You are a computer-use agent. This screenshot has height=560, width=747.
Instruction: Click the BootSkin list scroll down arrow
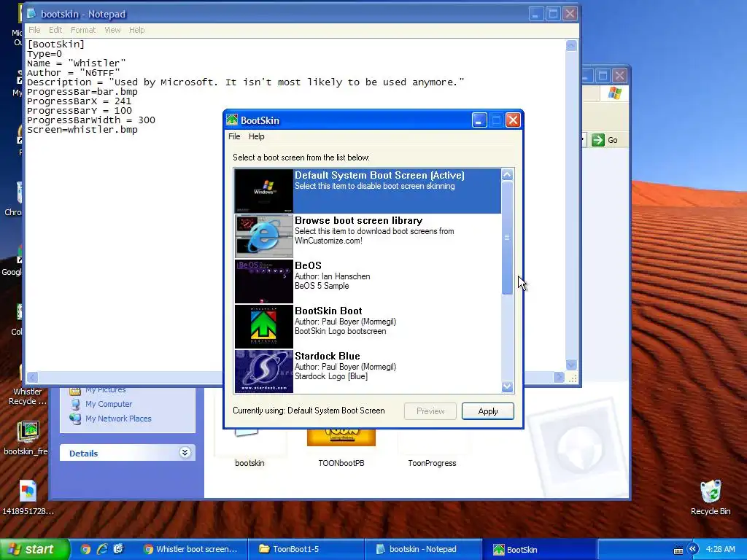tap(508, 386)
